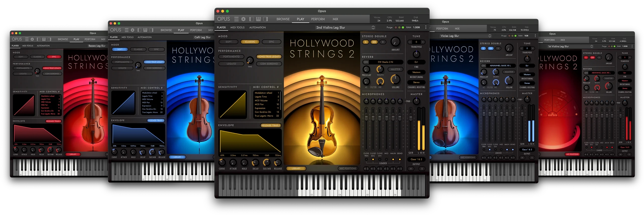
Task: Move the Close PRN microphone fader
Action: point(366,116)
